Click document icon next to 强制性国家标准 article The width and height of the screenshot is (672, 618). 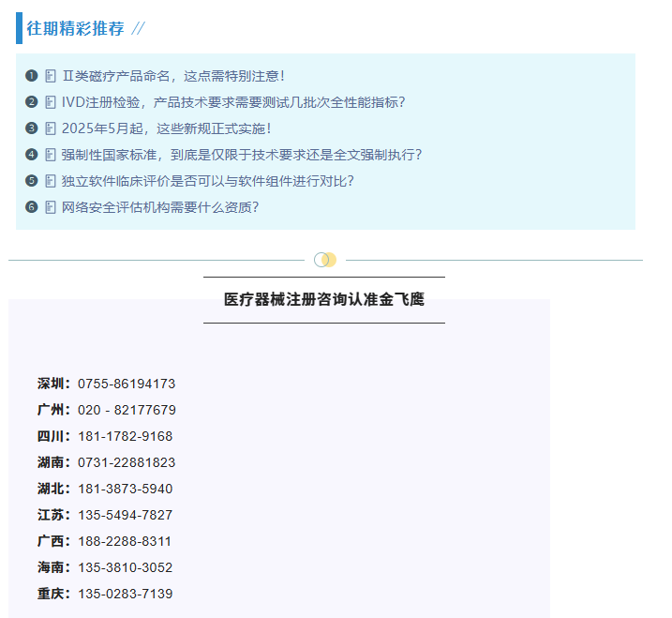point(51,155)
